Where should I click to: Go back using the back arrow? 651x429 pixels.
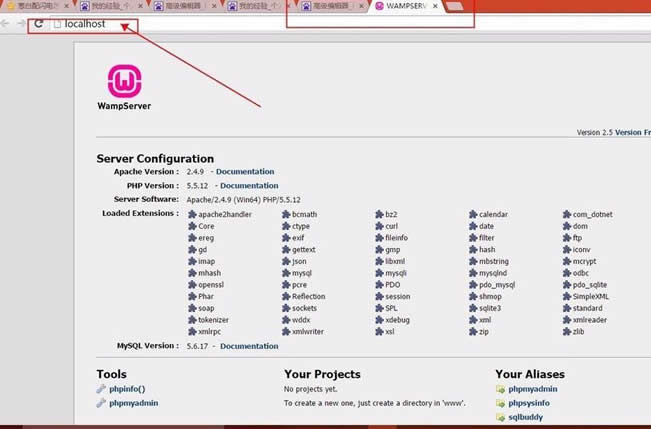click(5, 23)
